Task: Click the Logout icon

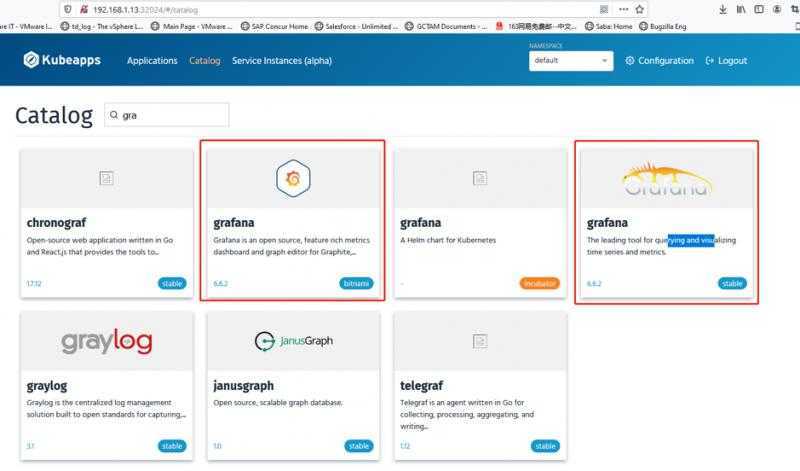Action: pos(709,60)
